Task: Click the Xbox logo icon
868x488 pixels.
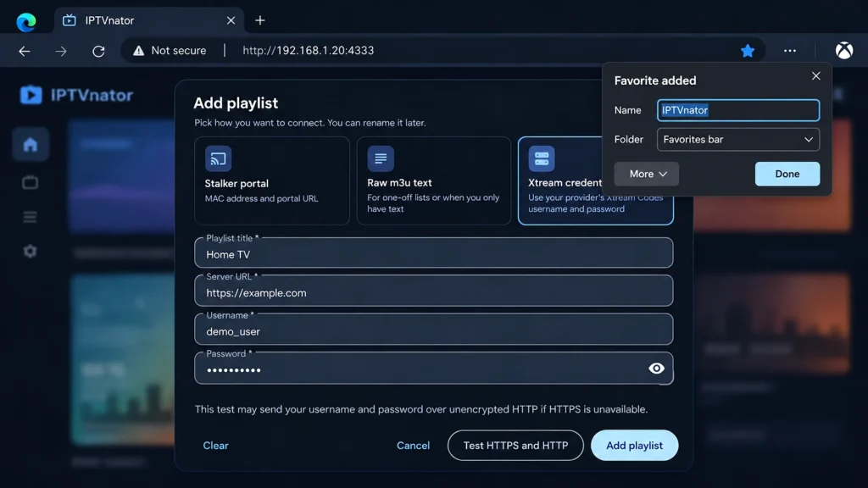Action: click(844, 50)
